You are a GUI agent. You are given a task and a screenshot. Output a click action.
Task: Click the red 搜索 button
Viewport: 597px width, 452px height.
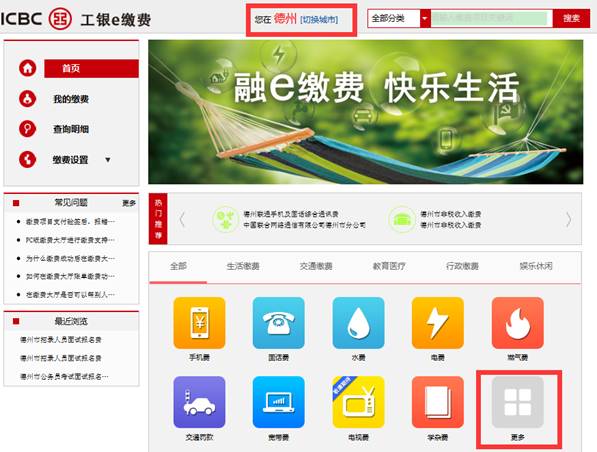coord(571,18)
